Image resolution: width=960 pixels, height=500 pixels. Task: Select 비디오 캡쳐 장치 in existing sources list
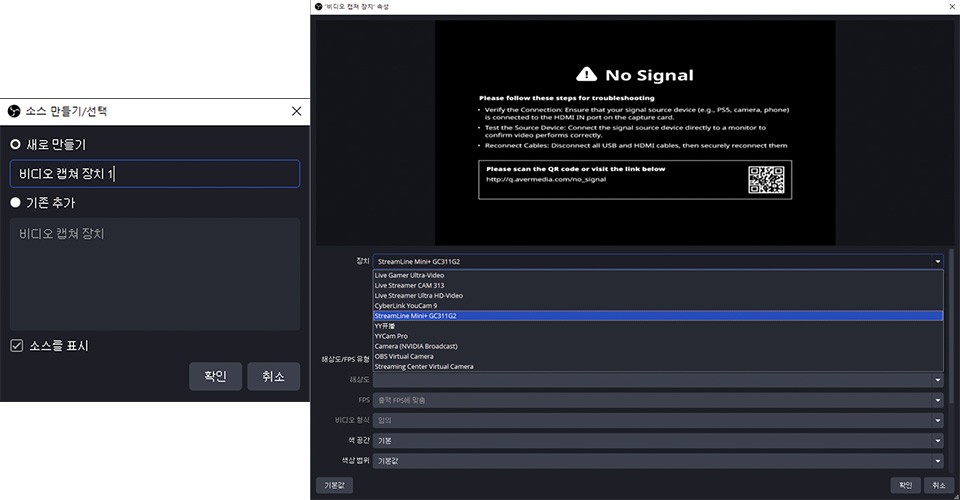(x=62, y=234)
